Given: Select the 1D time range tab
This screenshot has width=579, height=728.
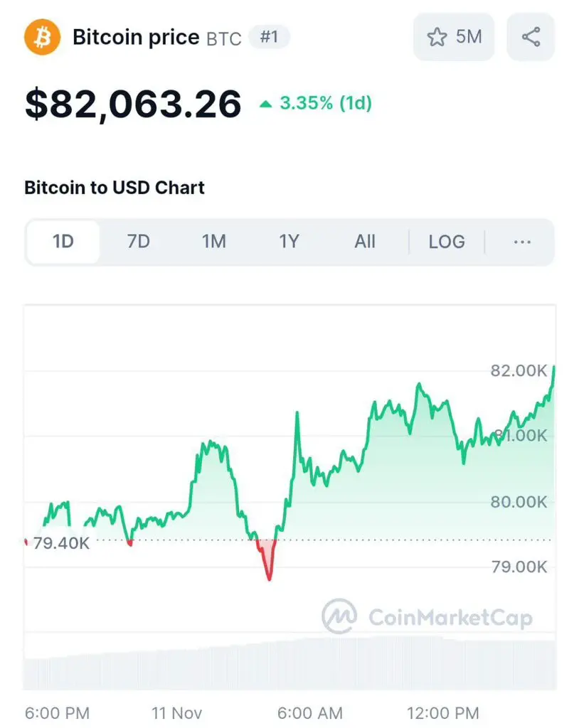Looking at the screenshot, I should (63, 242).
